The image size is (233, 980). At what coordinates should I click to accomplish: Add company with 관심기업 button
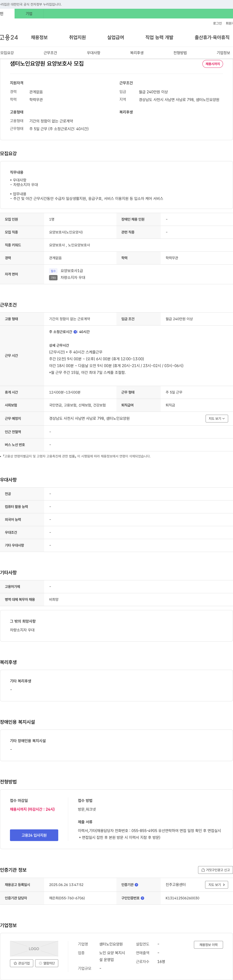21,963
